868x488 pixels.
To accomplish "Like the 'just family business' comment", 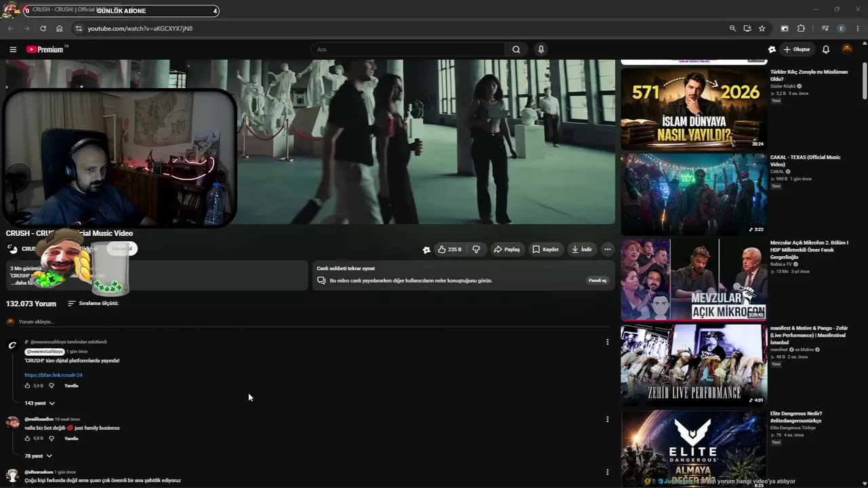I will tap(28, 439).
